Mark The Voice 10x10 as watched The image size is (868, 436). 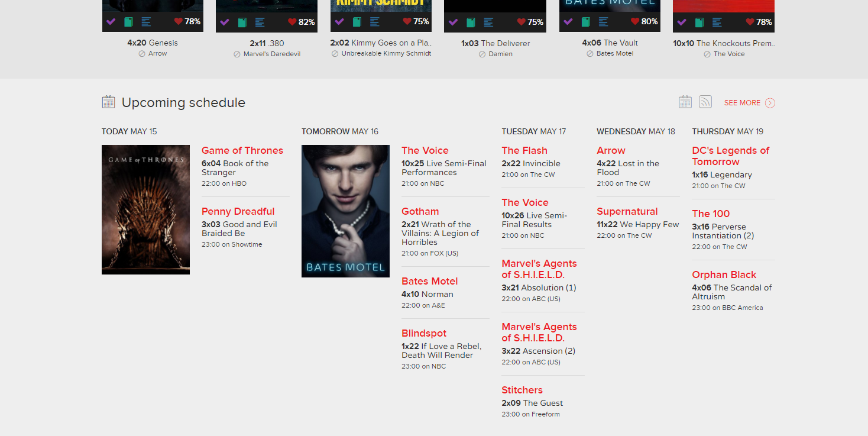click(x=682, y=22)
